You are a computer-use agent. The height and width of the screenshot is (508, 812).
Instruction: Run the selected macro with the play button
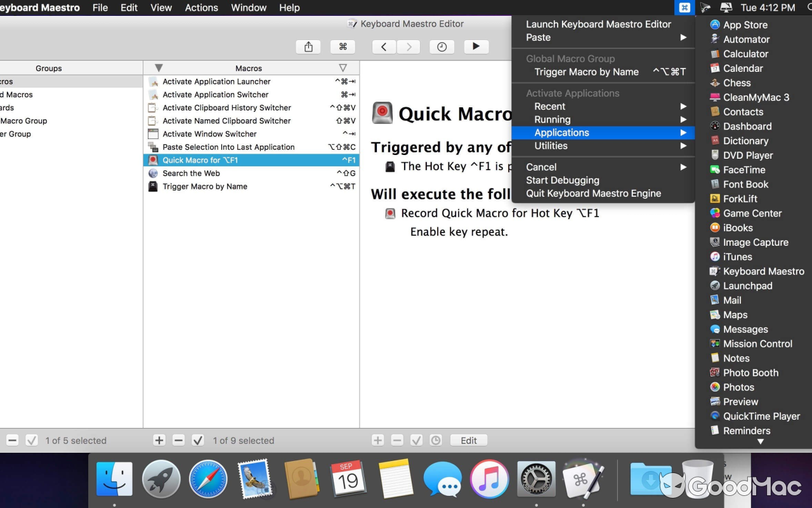click(x=476, y=46)
